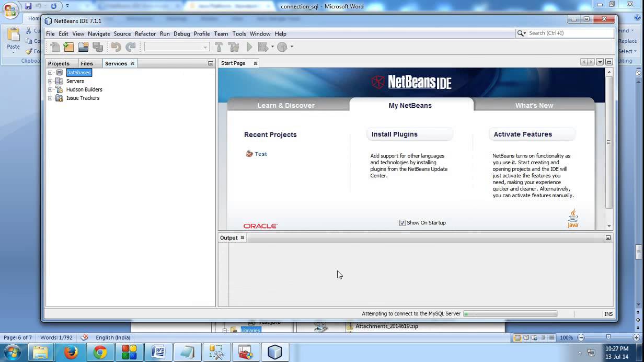
Task: Close the Services tab with its x
Action: tap(132, 63)
